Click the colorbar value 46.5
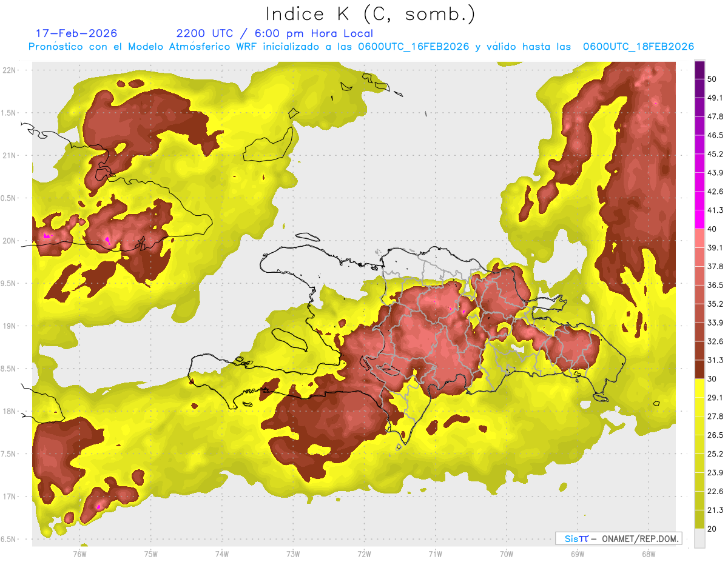The height and width of the screenshot is (562, 728). click(x=715, y=135)
